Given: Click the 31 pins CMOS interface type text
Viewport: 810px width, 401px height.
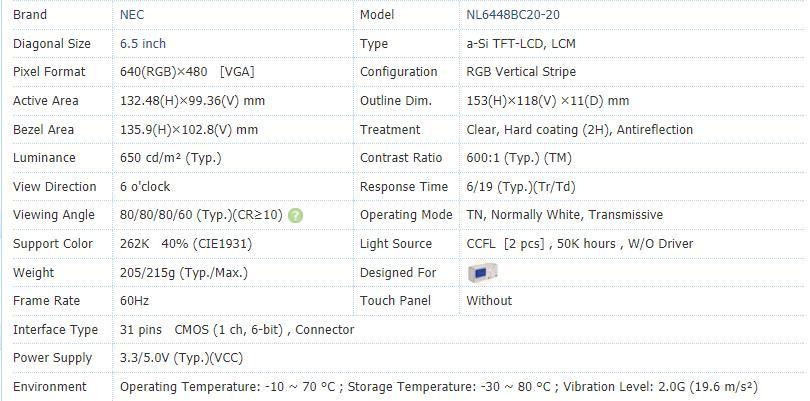Looking at the screenshot, I should click(x=237, y=330).
